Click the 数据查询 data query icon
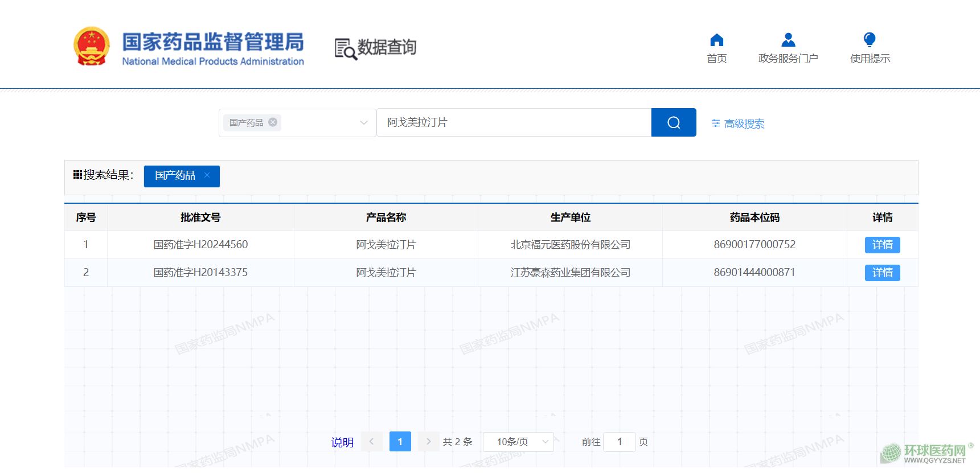 pos(345,49)
